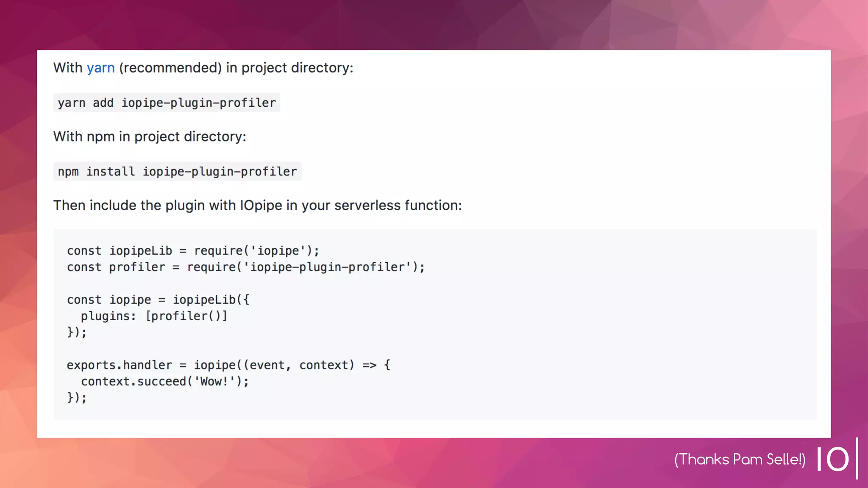Click the word 'recommended' in heading line
This screenshot has width=868, height=488.
coord(170,68)
